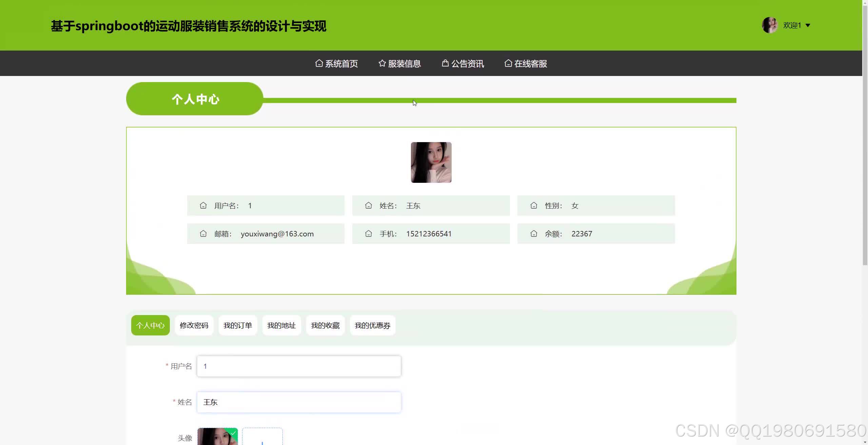Click the uploaded 头像 thumbnail with checkmark
The image size is (868, 445).
pos(217,437)
